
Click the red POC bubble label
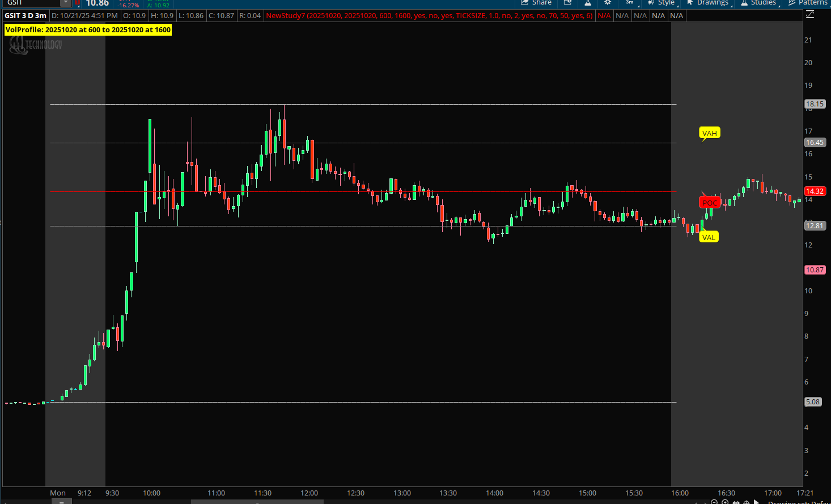click(x=710, y=203)
